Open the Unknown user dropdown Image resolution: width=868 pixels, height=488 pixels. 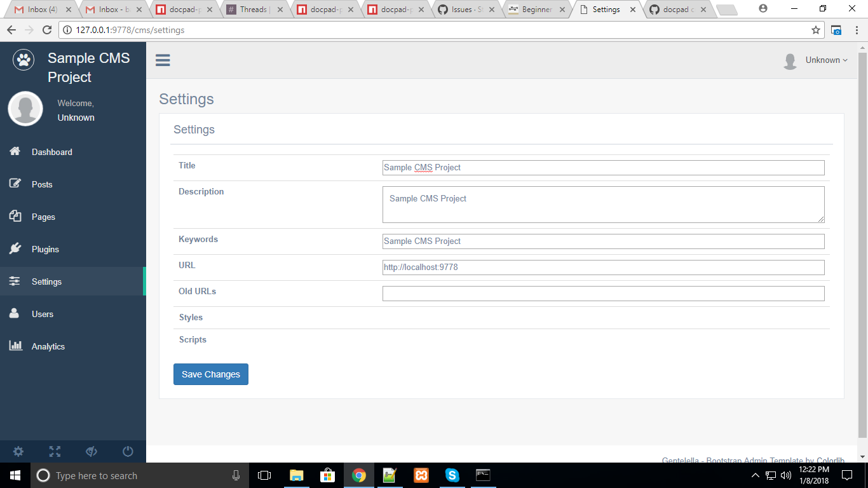[x=825, y=60]
